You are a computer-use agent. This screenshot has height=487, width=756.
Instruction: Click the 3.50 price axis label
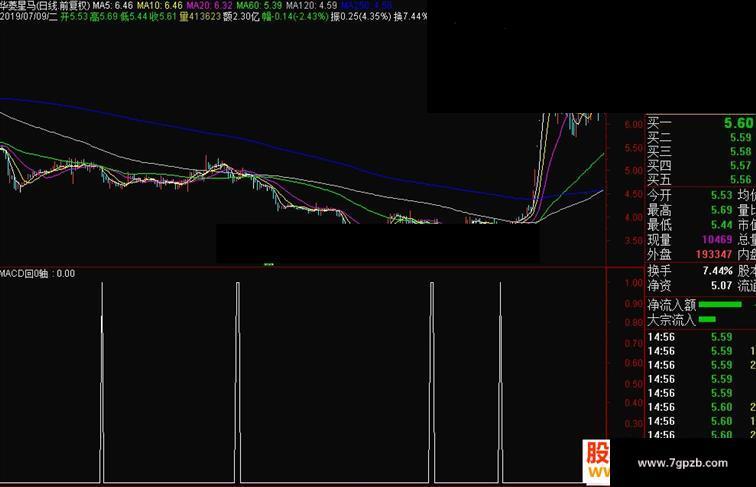pos(634,241)
